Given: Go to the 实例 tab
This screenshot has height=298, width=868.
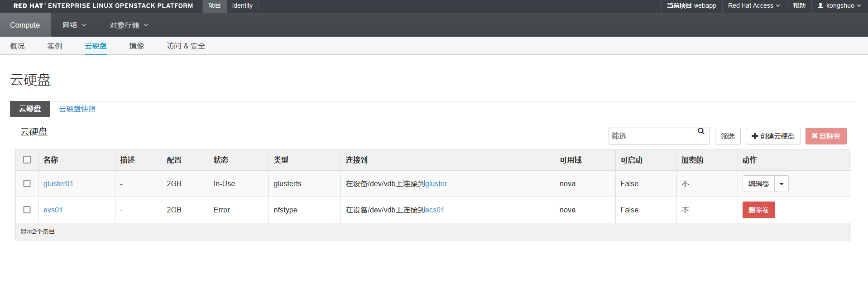Looking at the screenshot, I should coord(54,46).
